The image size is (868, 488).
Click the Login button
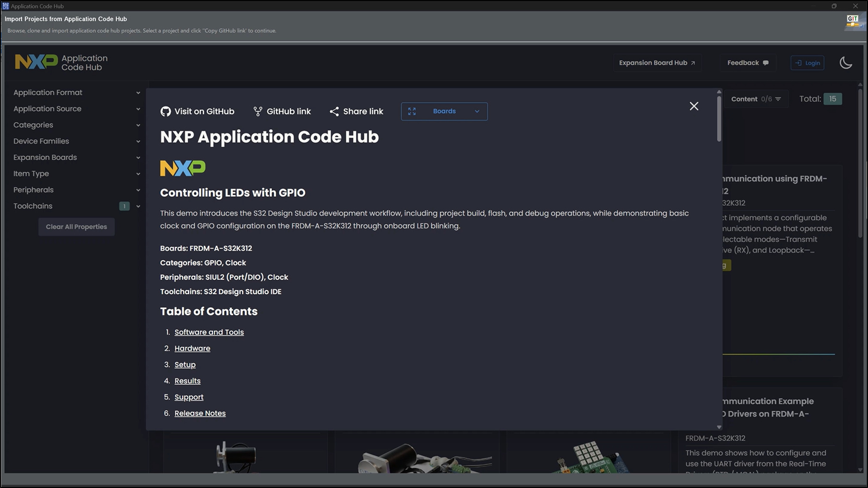(x=807, y=63)
